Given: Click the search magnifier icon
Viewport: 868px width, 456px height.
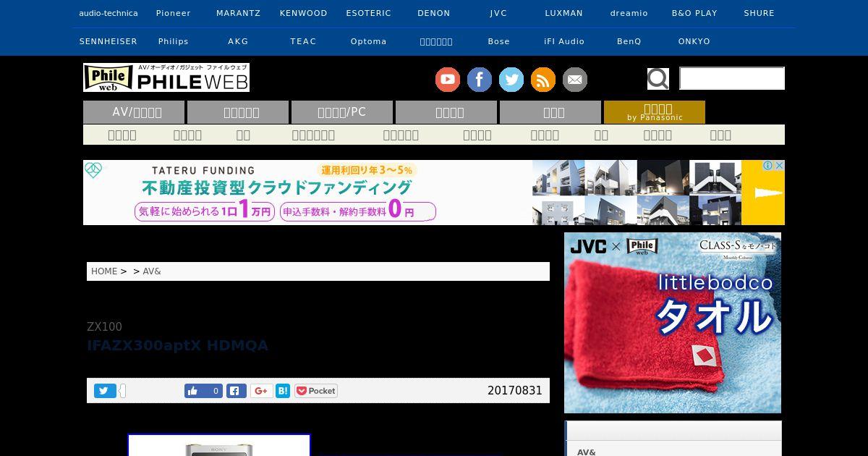Looking at the screenshot, I should [658, 78].
